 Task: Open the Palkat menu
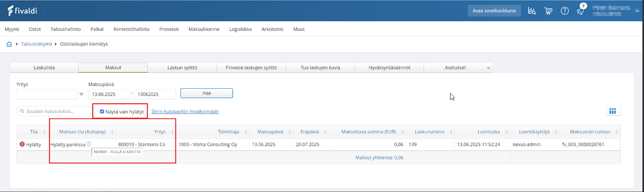[x=97, y=29]
